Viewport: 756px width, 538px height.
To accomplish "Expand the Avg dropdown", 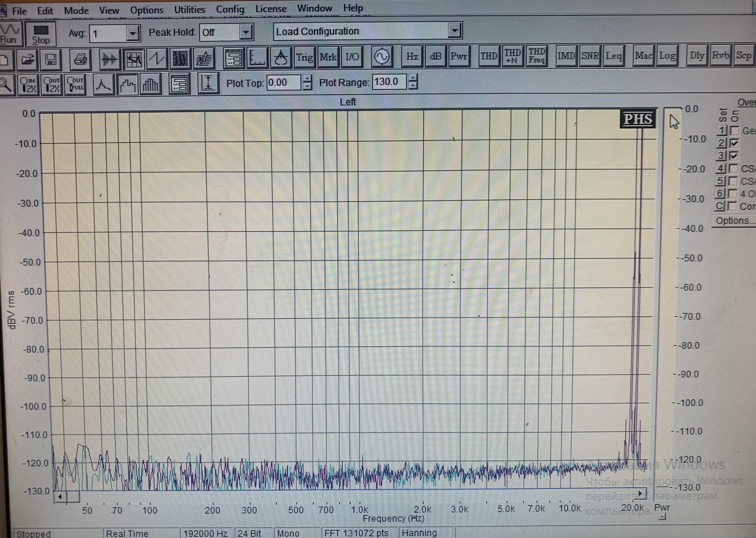I will pyautogui.click(x=132, y=33).
